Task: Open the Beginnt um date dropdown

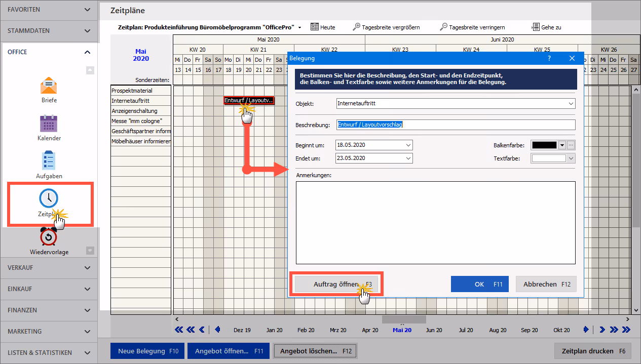Action: [408, 145]
